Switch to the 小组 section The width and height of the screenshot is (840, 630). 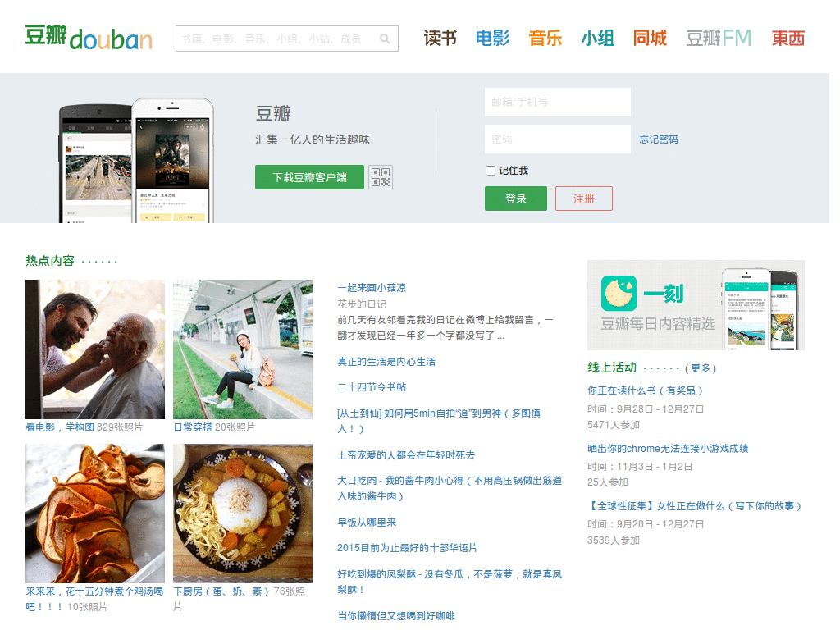[x=598, y=38]
